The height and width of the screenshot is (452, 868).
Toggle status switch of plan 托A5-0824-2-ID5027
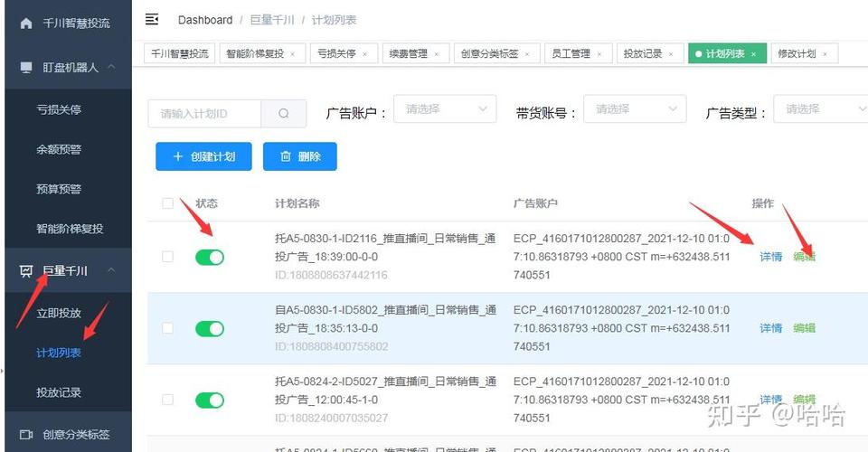pyautogui.click(x=210, y=400)
